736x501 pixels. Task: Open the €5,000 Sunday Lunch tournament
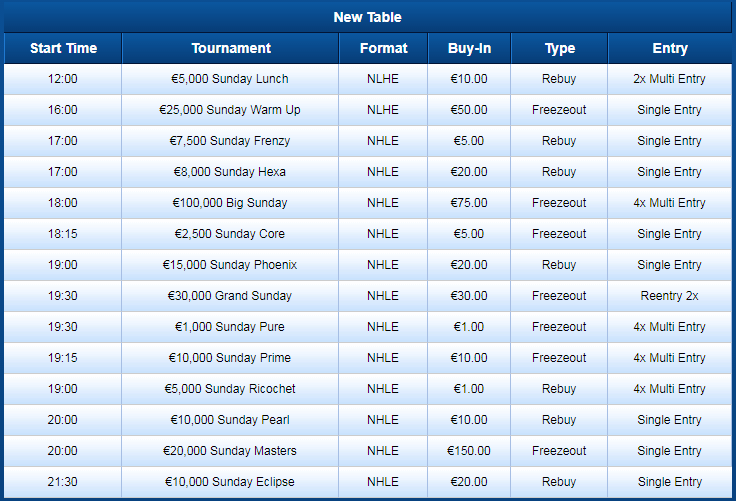tap(230, 79)
